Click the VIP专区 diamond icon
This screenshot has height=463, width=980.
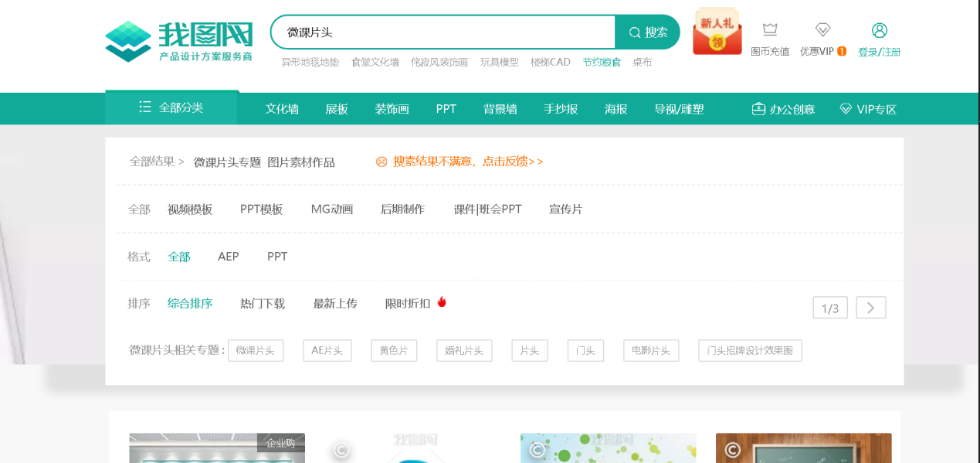coord(844,109)
